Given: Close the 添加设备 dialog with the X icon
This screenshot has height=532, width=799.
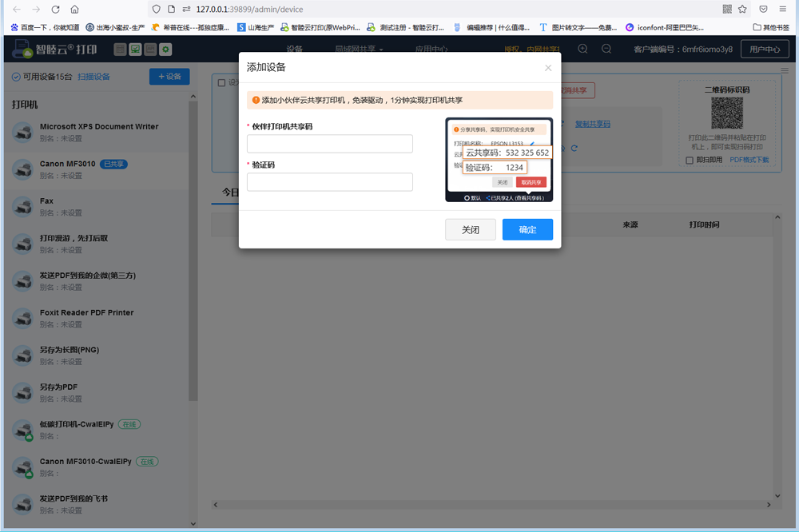Looking at the screenshot, I should pos(548,68).
